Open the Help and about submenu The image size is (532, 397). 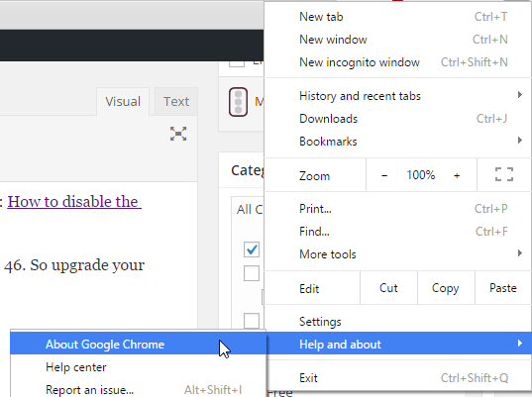(397, 345)
